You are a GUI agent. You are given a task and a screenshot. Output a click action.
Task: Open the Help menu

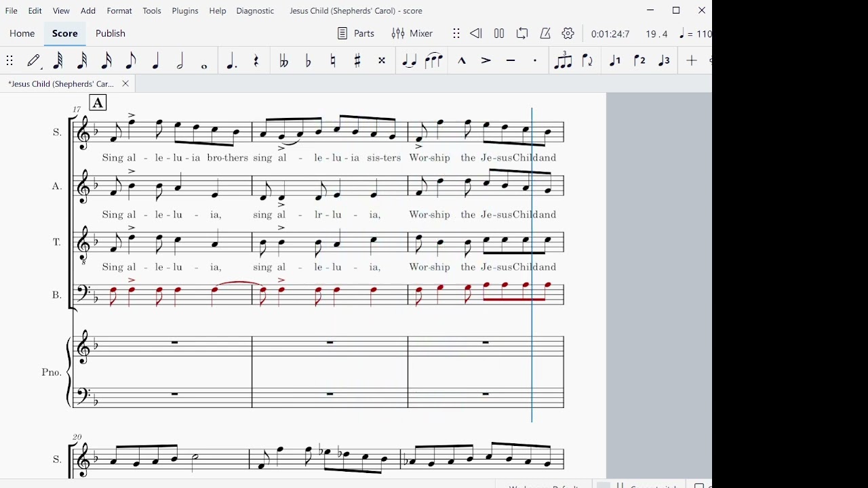(x=218, y=11)
